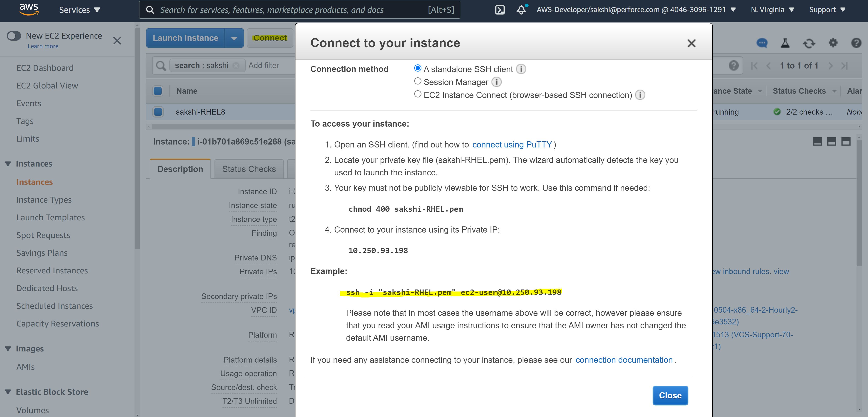Click the CloudShell terminal icon
This screenshot has width=868, height=417.
click(x=500, y=10)
